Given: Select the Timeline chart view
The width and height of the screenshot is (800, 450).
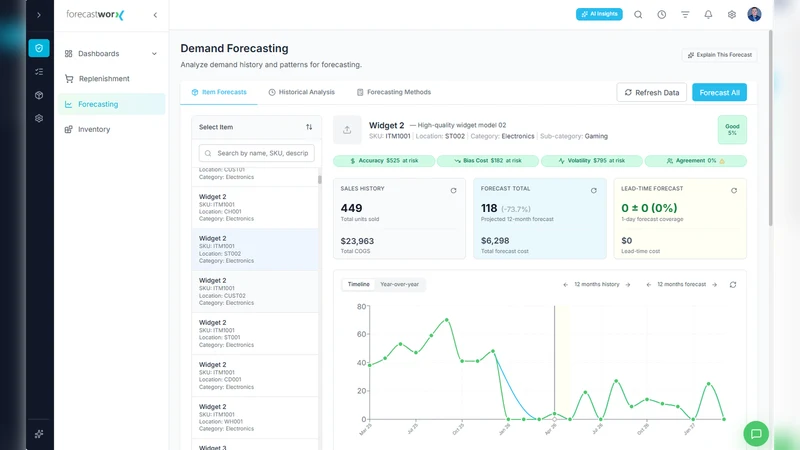Looking at the screenshot, I should (359, 284).
